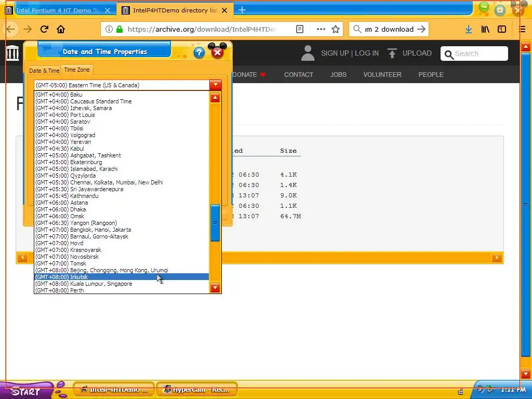This screenshot has width=532, height=399.
Task: Click the browser address bar URL
Action: point(202,29)
